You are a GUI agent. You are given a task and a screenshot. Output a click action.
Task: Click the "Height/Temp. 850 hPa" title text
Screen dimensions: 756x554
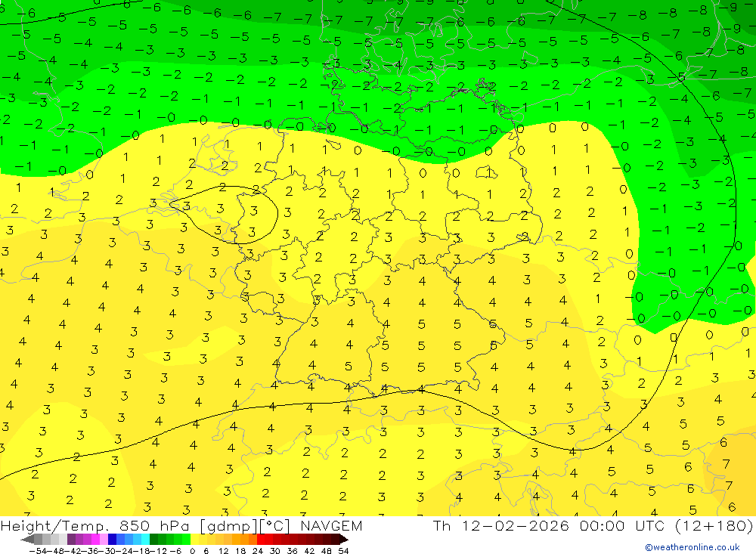point(94,526)
